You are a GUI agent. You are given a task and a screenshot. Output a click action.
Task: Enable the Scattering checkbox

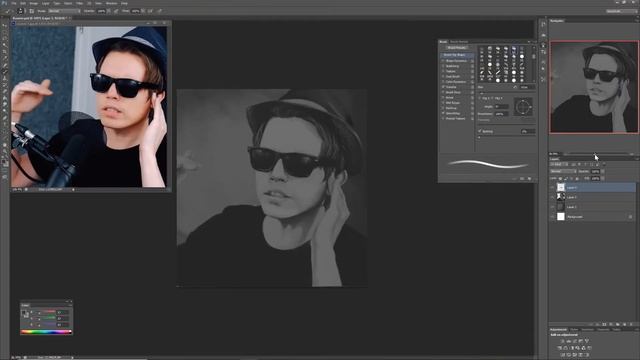pos(443,66)
